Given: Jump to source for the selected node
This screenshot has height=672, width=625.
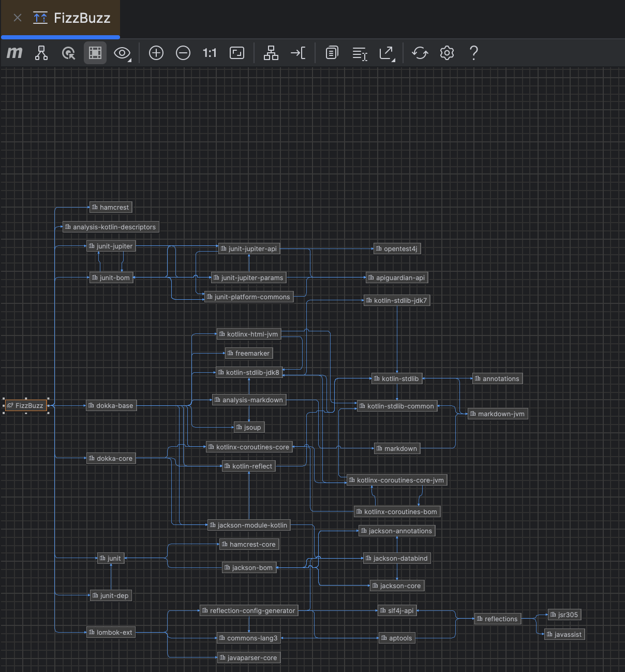Looking at the screenshot, I should (x=299, y=52).
